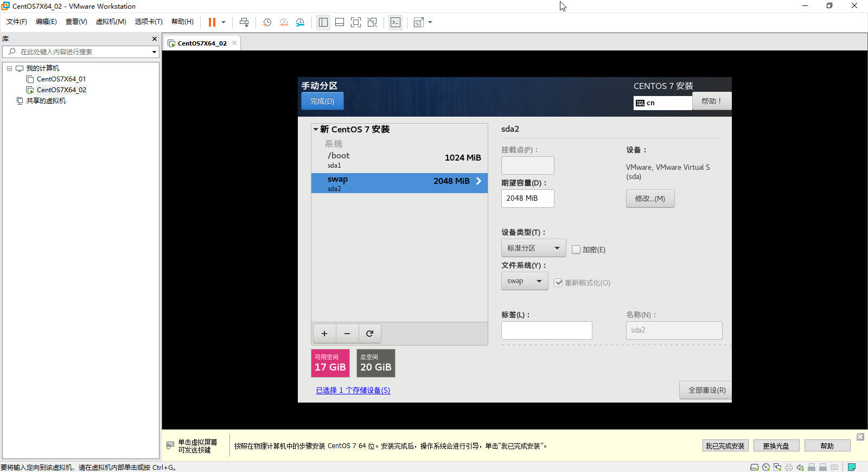Click the 完成(D) button
Screen dimensions: 868x472
(322, 101)
